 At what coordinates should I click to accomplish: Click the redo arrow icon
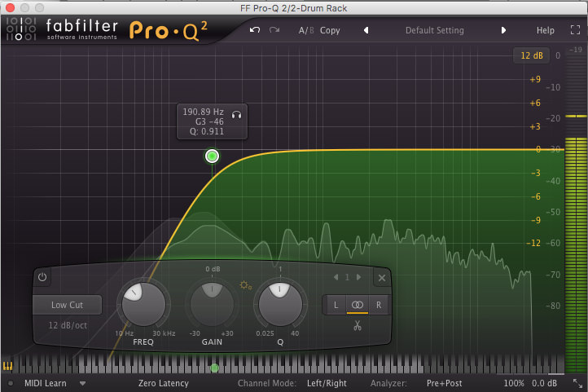[x=274, y=30]
